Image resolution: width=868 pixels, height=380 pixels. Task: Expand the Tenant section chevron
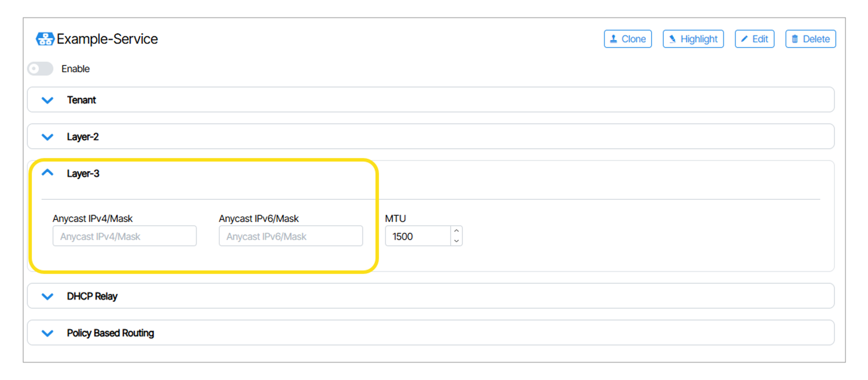pyautogui.click(x=47, y=100)
